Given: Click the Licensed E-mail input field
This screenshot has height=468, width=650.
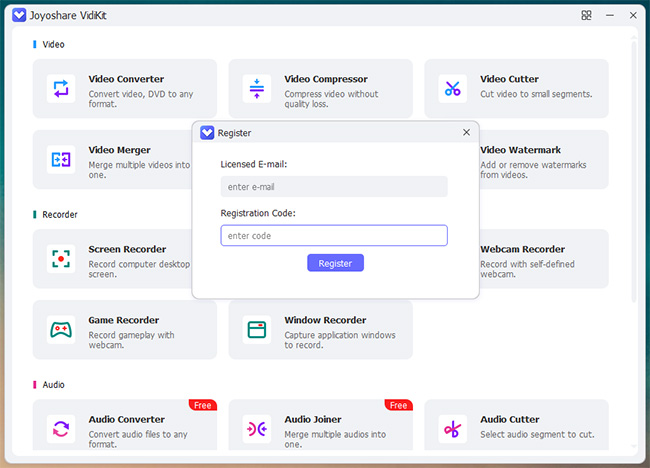Looking at the screenshot, I should (334, 187).
